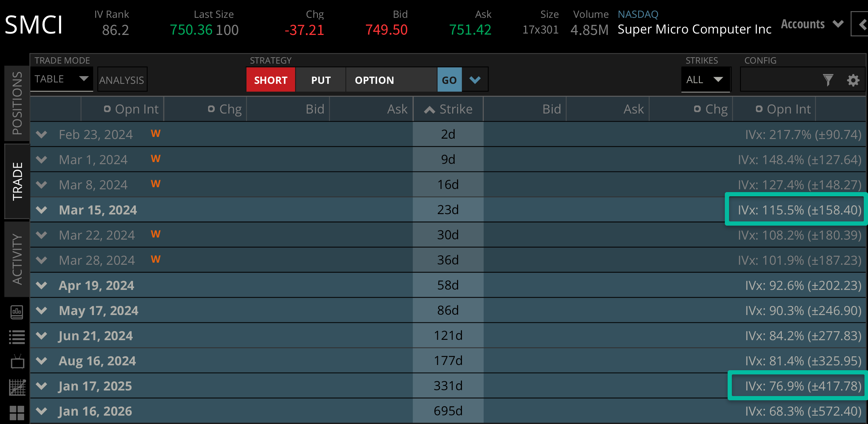Open the Accounts dropdown menu
868x424 pixels.
tap(812, 24)
